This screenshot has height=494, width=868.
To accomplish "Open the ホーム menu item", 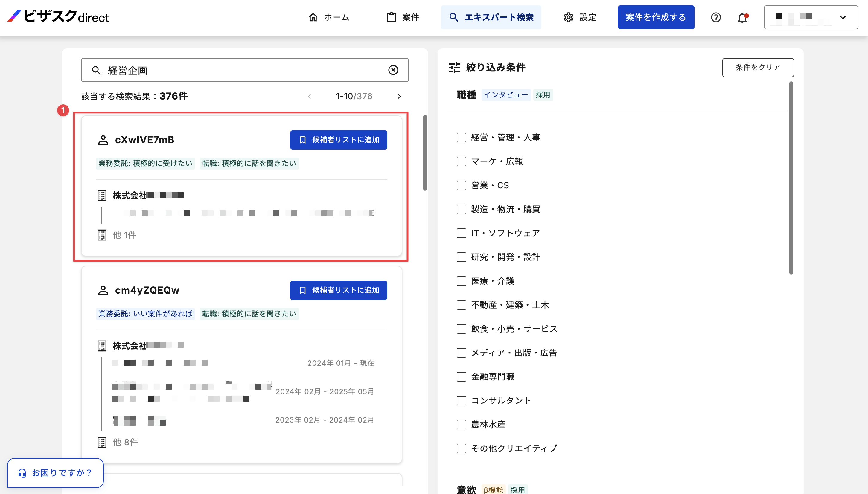I will coord(328,17).
